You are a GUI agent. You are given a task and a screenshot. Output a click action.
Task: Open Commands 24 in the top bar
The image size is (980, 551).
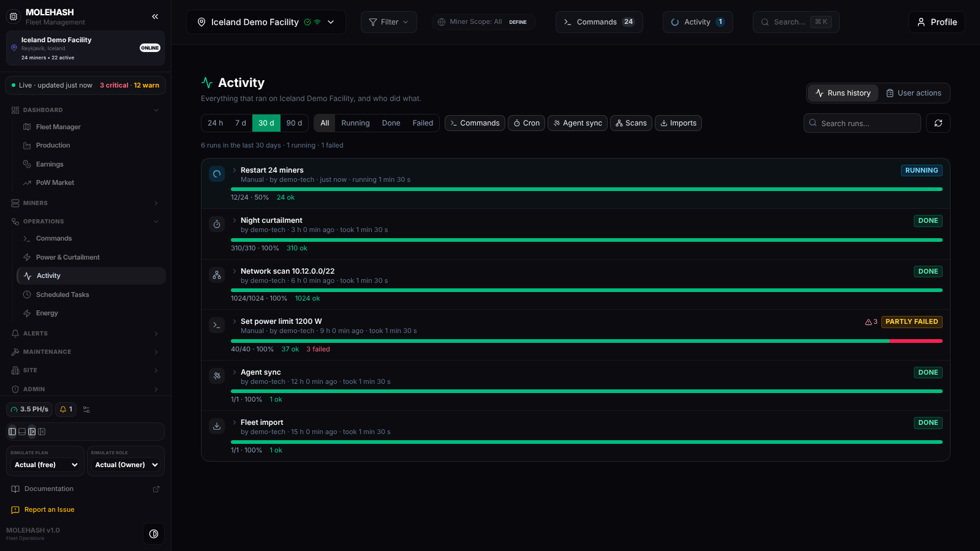pyautogui.click(x=599, y=22)
